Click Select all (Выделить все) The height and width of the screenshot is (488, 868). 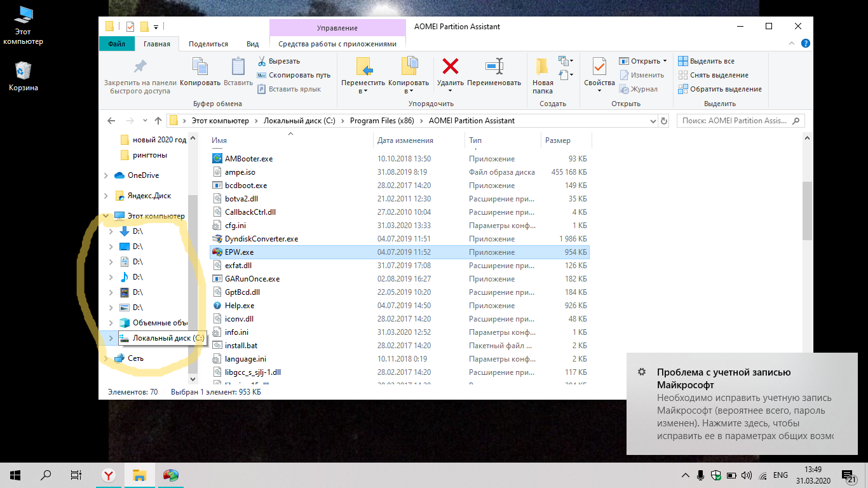[706, 61]
